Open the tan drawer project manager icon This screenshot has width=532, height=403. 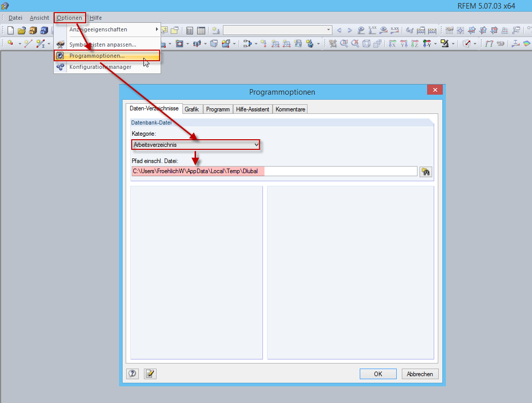click(x=33, y=30)
